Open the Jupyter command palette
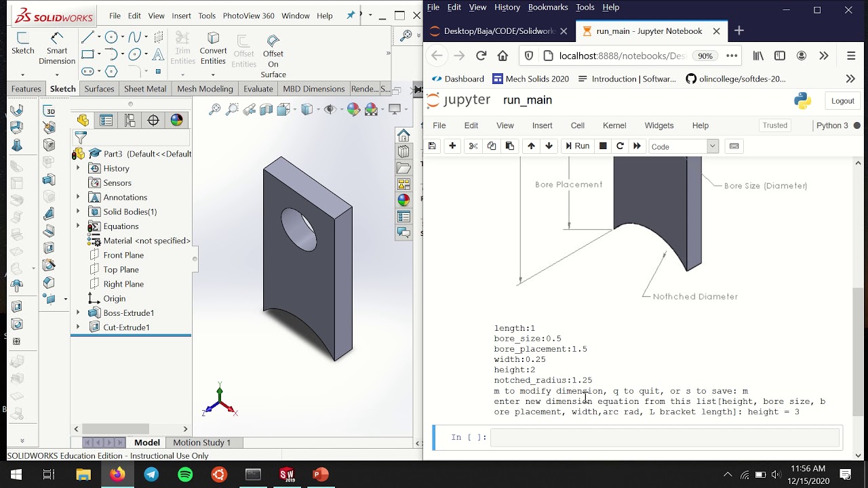 [x=734, y=146]
